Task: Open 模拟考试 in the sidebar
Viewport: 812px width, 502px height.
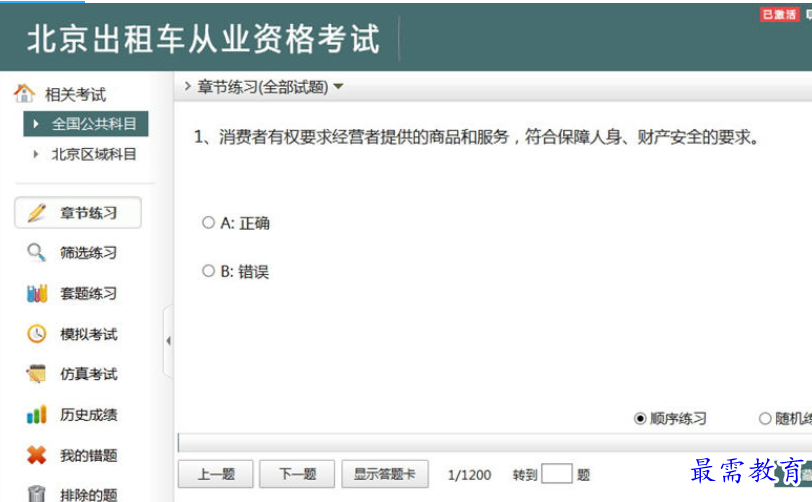Action: tap(89, 334)
